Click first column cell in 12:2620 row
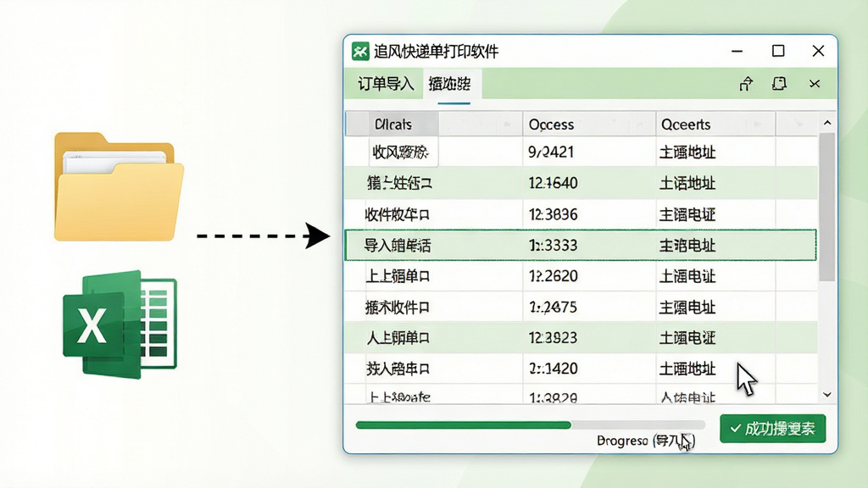Screen dimensions: 868x488 (434, 276)
